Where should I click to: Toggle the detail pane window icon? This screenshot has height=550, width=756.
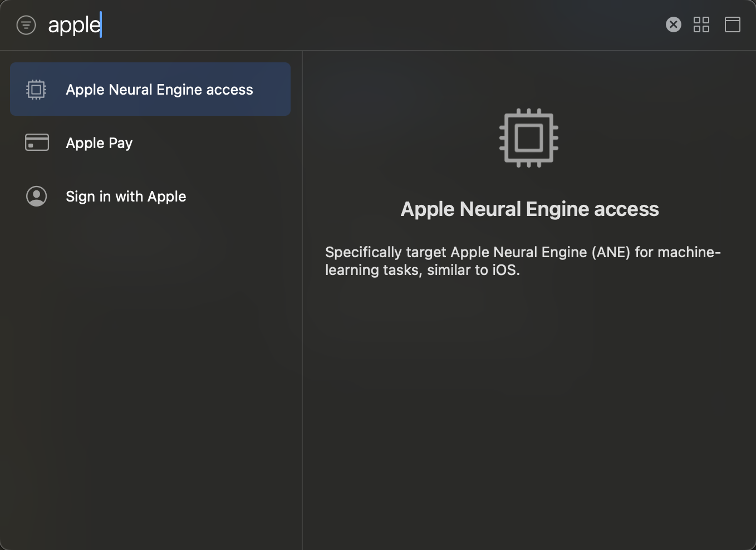pos(733,24)
